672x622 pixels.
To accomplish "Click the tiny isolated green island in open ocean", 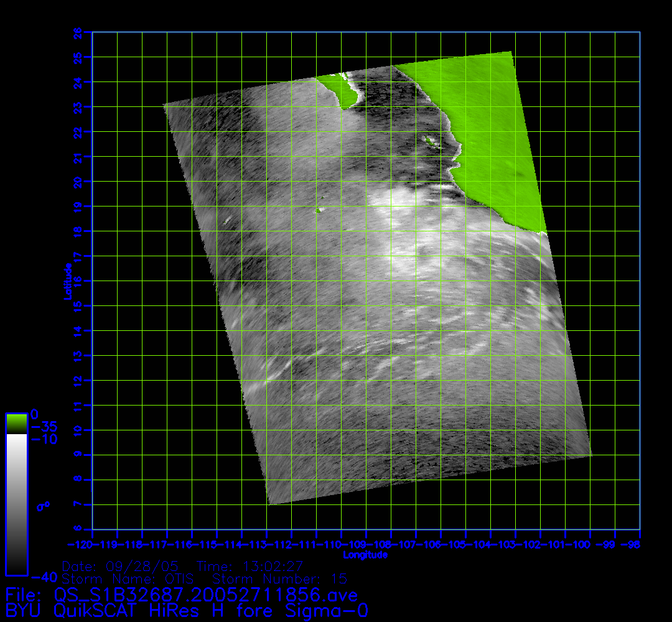I will (x=320, y=210).
